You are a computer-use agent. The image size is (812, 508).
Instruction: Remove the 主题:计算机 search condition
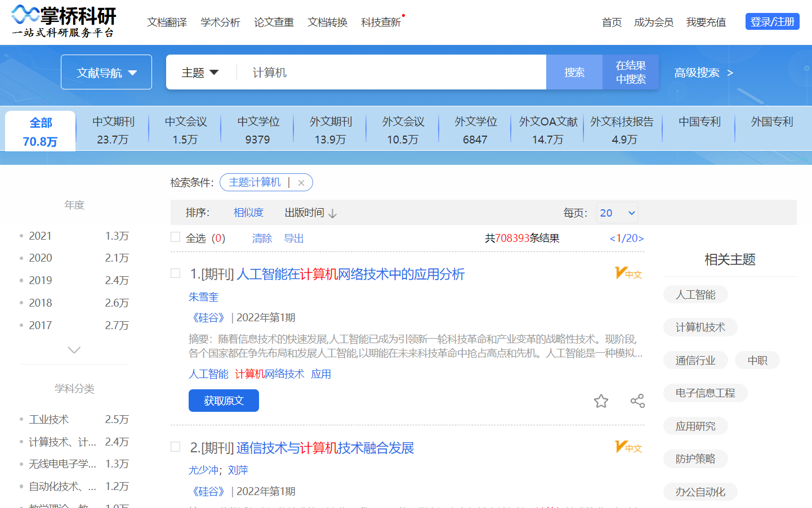point(301,183)
